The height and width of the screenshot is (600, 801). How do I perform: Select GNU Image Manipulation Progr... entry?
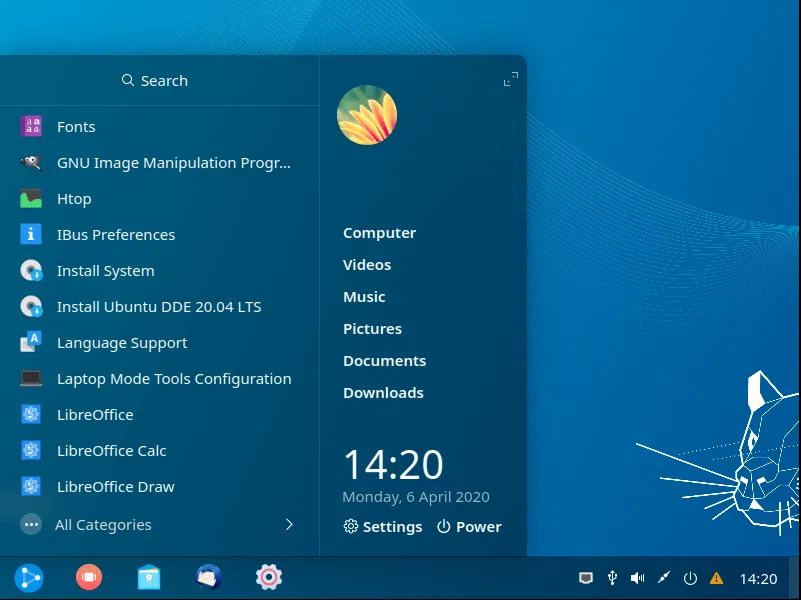(x=174, y=163)
